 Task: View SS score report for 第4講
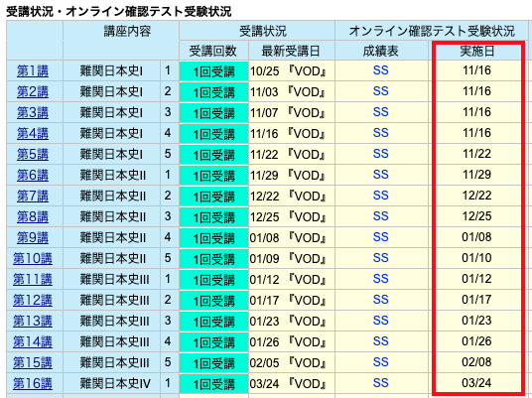point(381,133)
